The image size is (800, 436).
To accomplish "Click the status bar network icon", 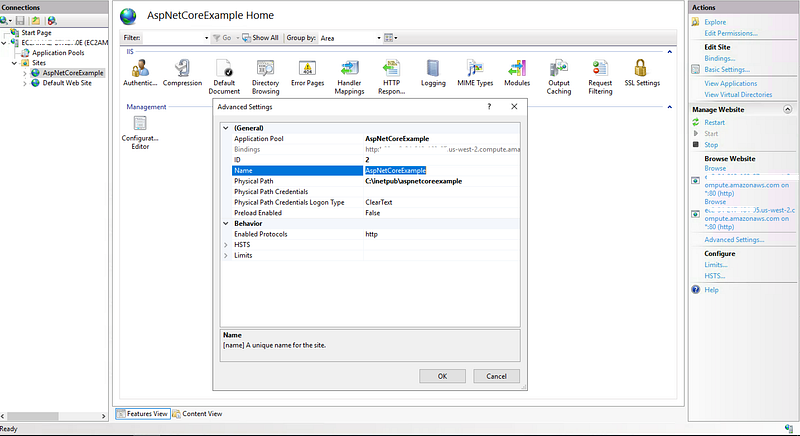I will [789, 428].
